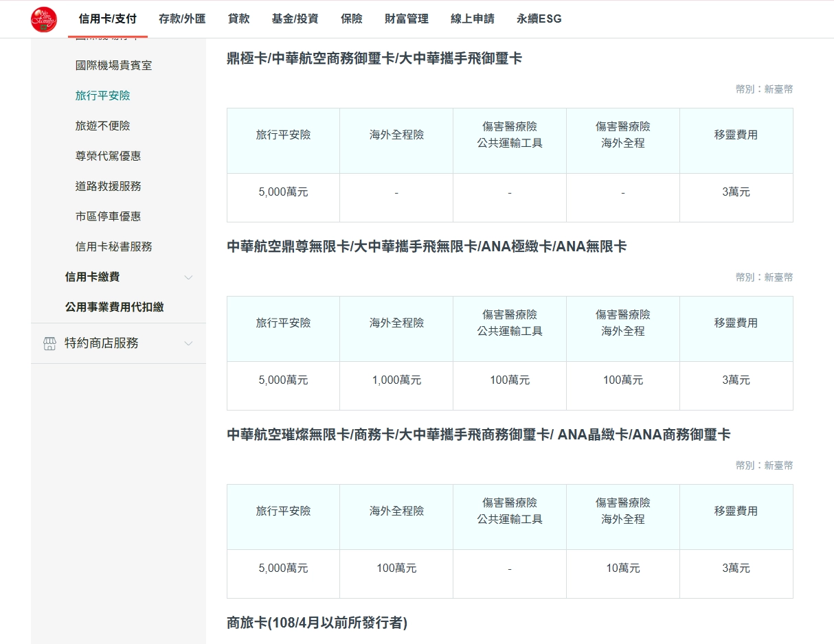The height and width of the screenshot is (644, 834).
Task: Open the 保險 menu
Action: tap(351, 19)
